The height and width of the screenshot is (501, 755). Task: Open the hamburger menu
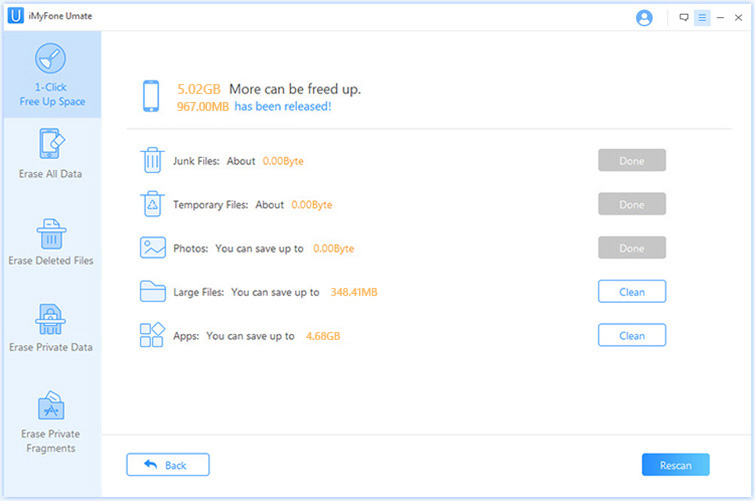[x=702, y=18]
